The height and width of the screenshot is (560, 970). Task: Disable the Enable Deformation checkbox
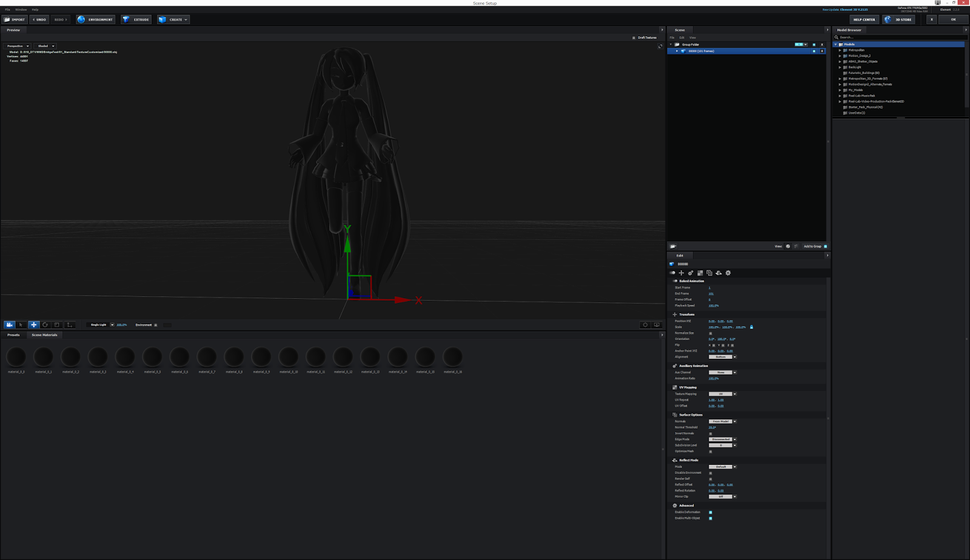(711, 512)
